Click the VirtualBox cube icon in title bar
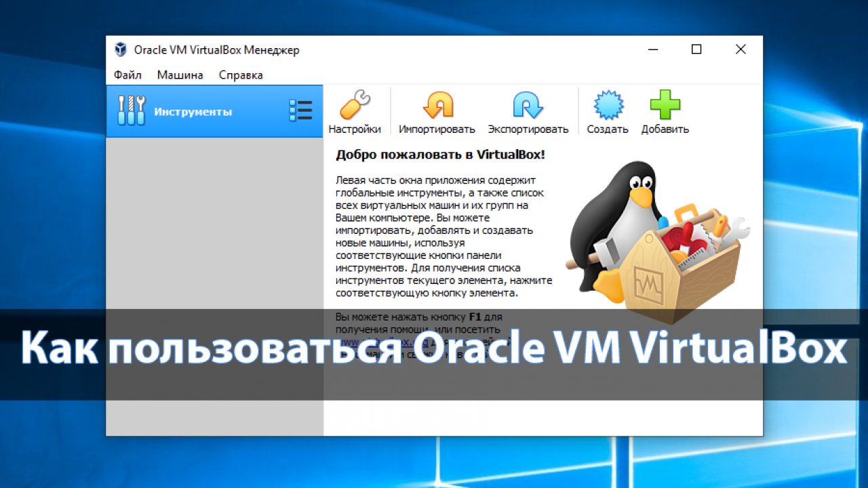The height and width of the screenshot is (488, 868). coord(121,49)
